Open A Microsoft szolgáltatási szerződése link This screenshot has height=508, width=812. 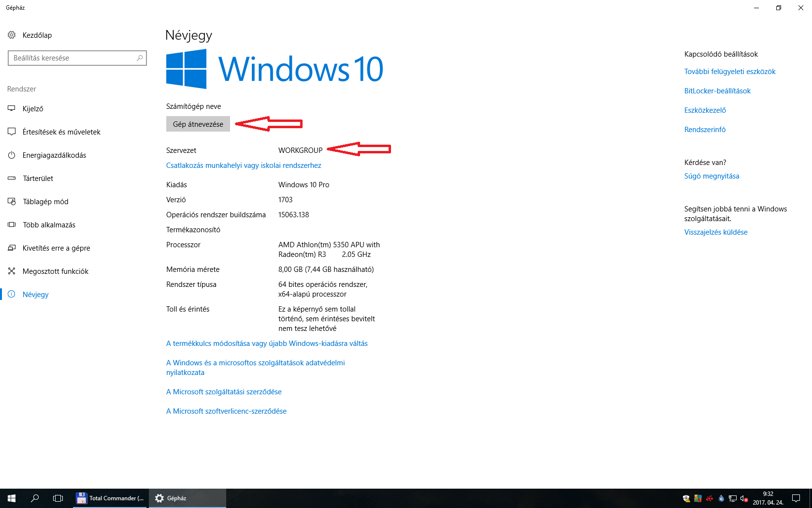(x=224, y=392)
